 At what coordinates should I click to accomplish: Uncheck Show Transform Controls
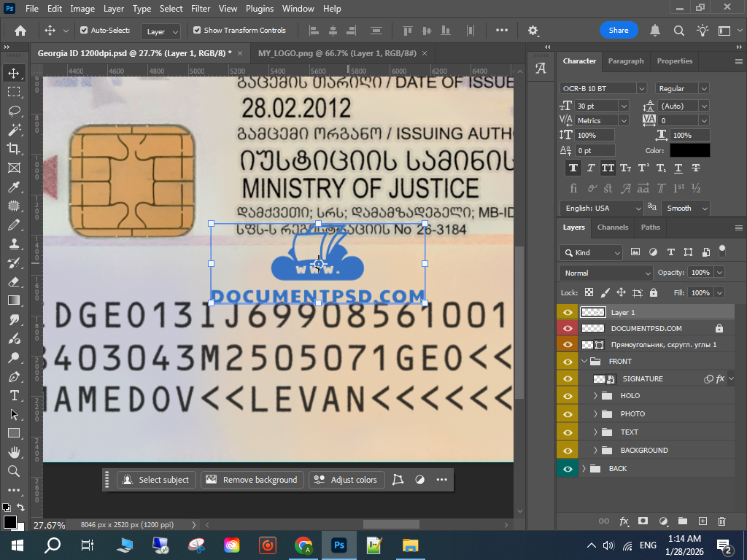pyautogui.click(x=197, y=31)
